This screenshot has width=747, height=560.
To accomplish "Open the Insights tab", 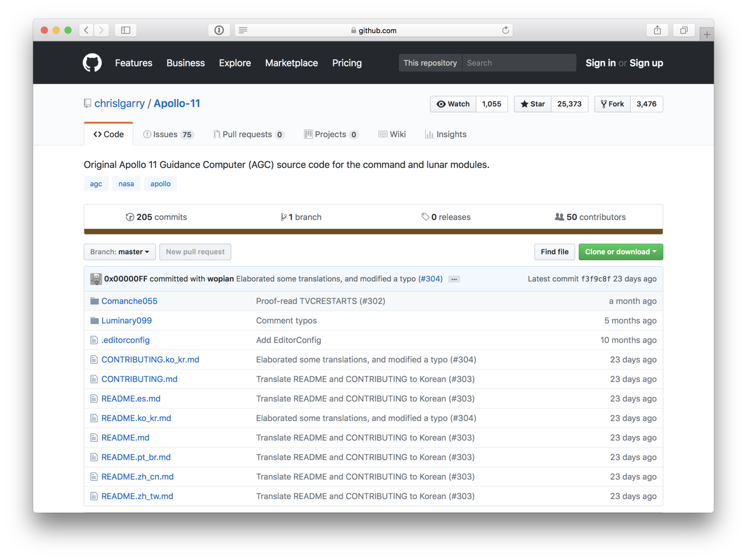I will pyautogui.click(x=446, y=134).
